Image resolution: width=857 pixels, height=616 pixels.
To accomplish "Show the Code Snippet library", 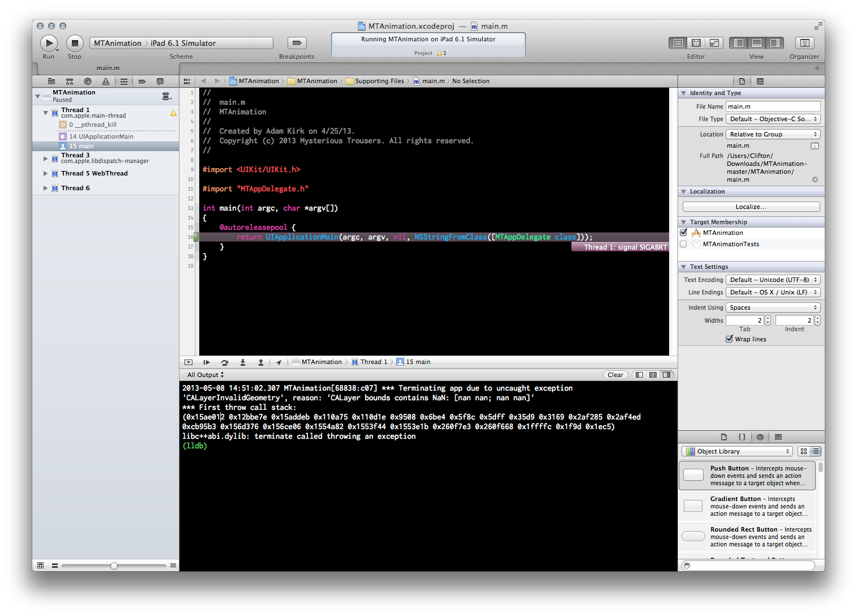I will pyautogui.click(x=742, y=437).
